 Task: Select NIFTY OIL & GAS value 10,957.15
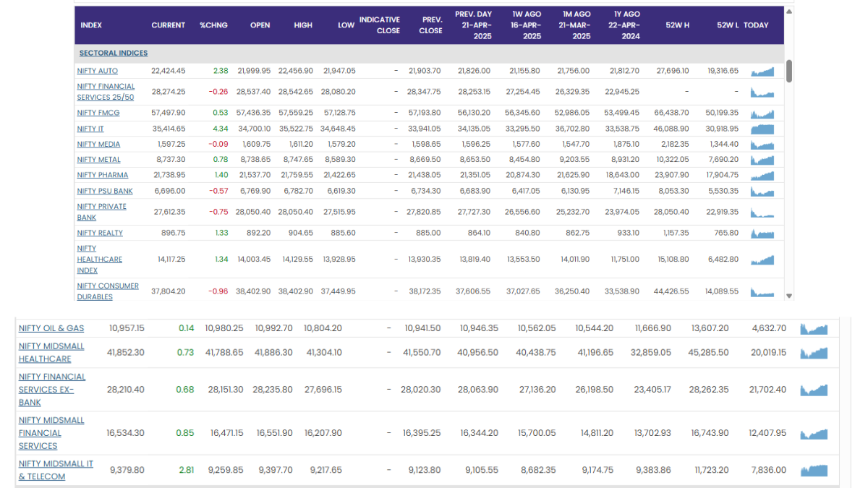tap(127, 328)
